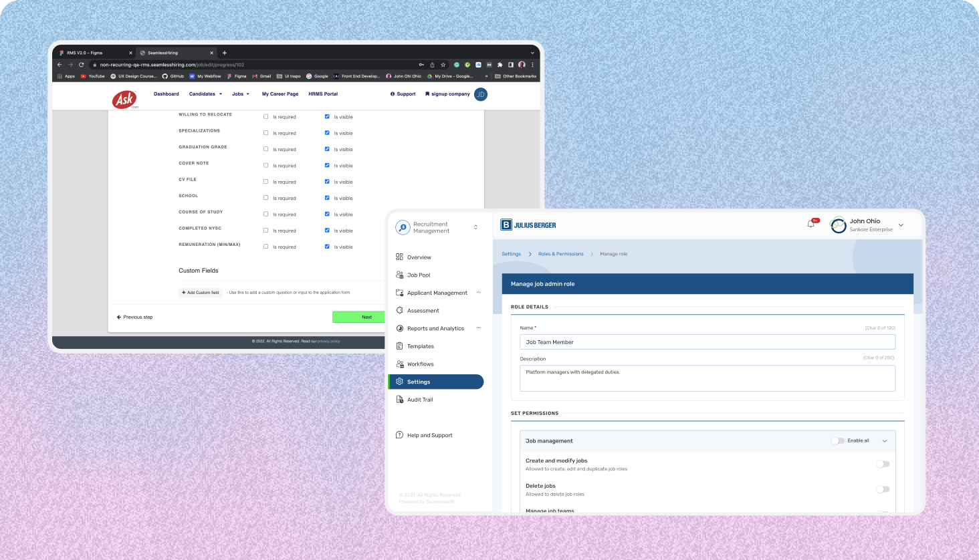The height and width of the screenshot is (560, 979).
Task: Open the YouTube bookmark
Action: click(93, 76)
